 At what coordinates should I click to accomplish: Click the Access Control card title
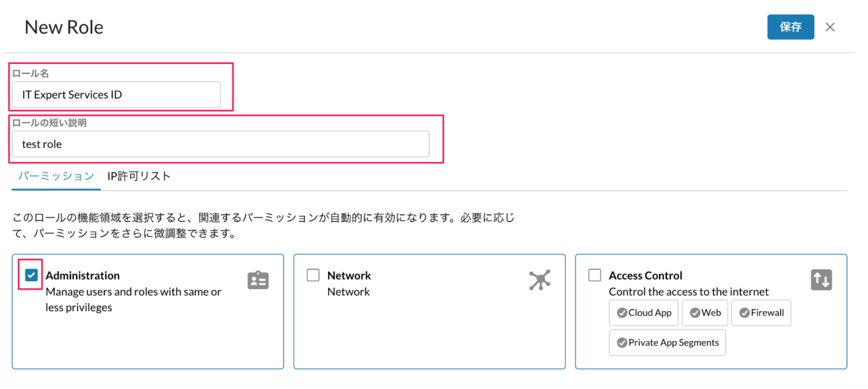pos(646,275)
